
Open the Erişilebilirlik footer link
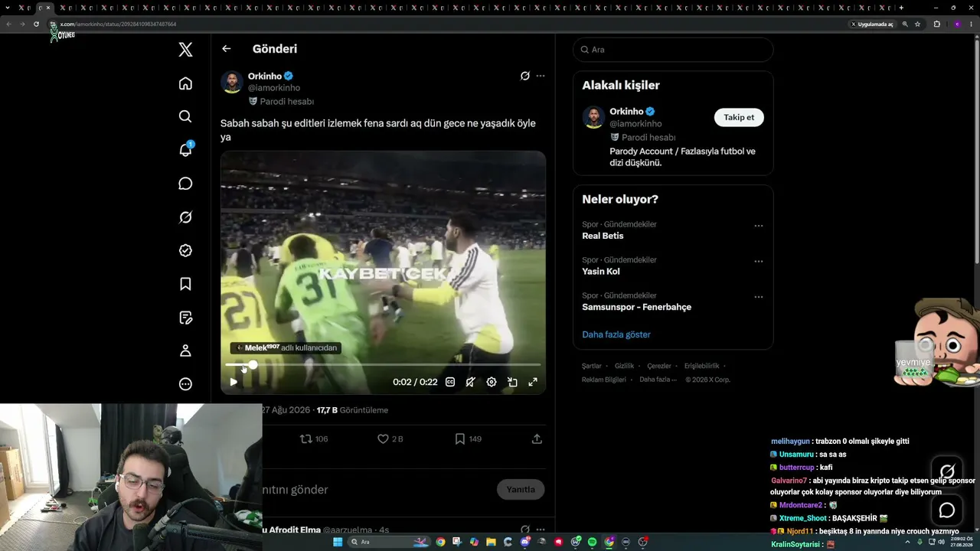pyautogui.click(x=701, y=367)
